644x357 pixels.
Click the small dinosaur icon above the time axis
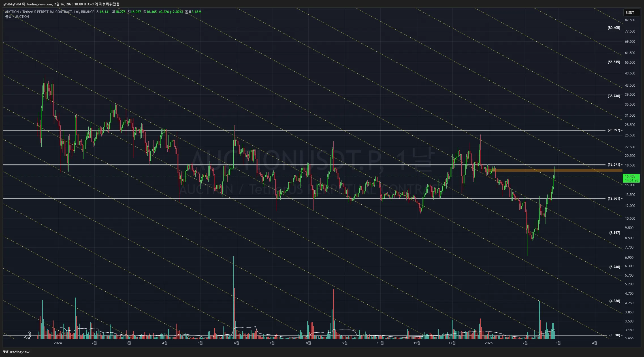click(28, 335)
